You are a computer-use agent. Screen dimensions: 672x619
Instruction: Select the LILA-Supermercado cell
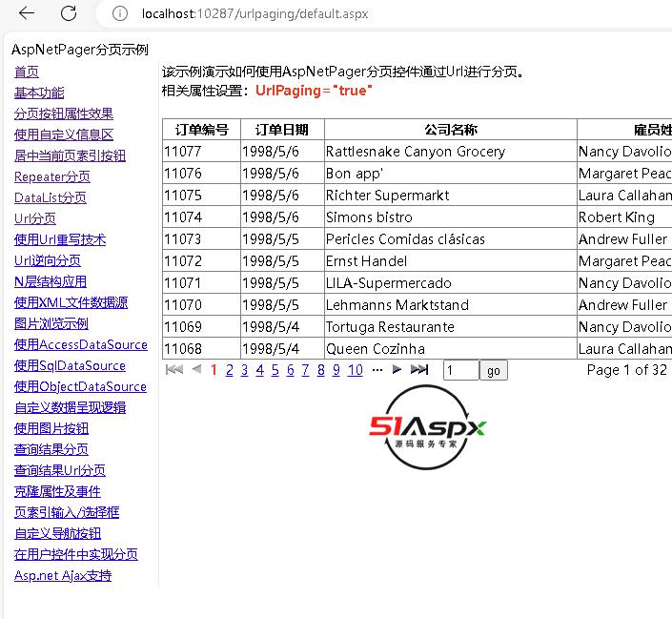coord(451,282)
